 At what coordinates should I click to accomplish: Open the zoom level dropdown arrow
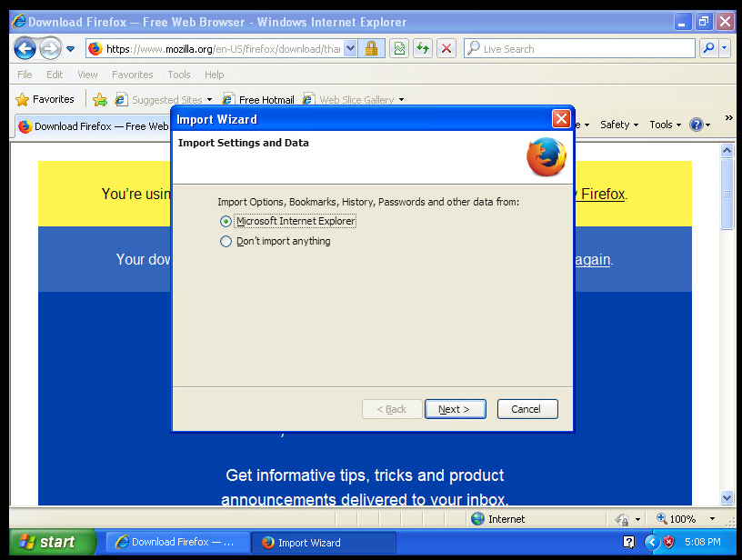click(x=712, y=519)
